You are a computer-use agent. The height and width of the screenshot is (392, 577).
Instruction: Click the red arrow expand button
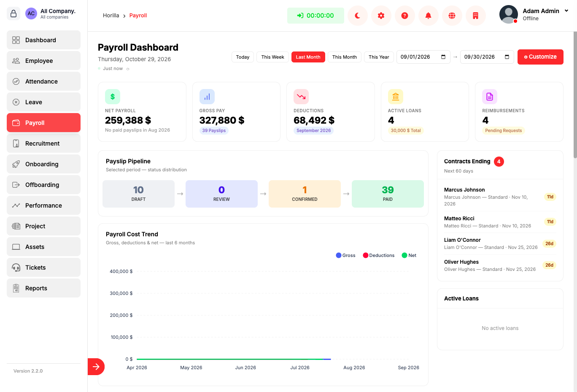click(x=96, y=366)
